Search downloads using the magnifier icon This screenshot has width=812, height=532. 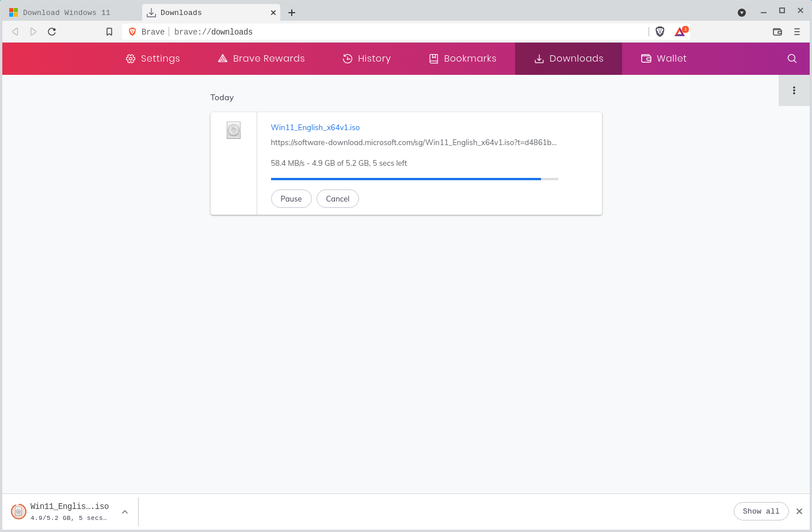click(792, 59)
